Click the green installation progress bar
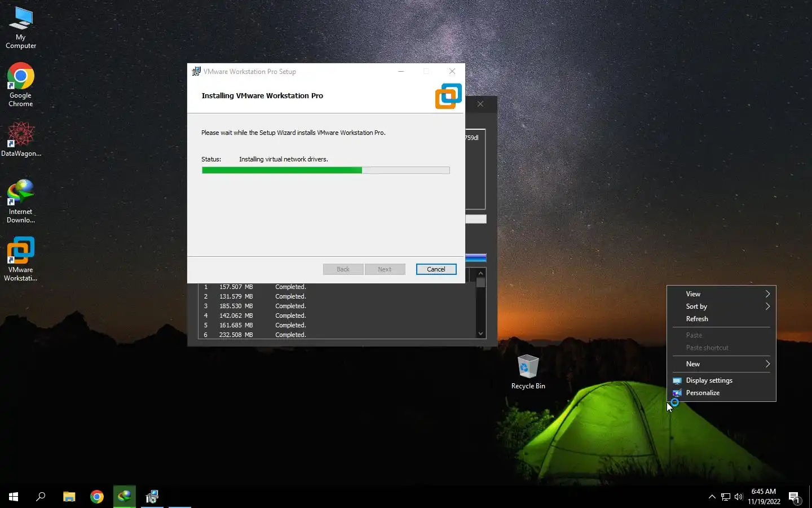Screen dimensions: 812x508 [325, 170]
